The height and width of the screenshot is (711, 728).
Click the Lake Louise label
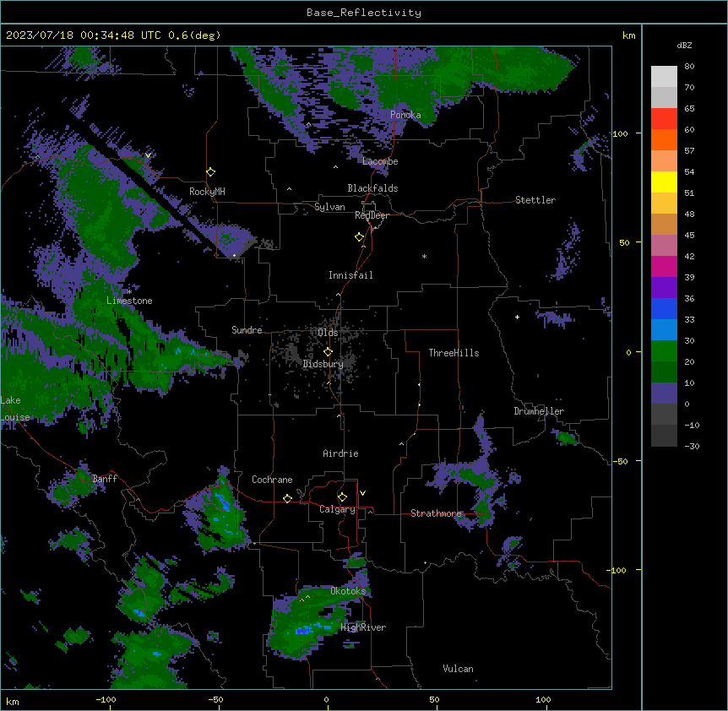(x=15, y=409)
